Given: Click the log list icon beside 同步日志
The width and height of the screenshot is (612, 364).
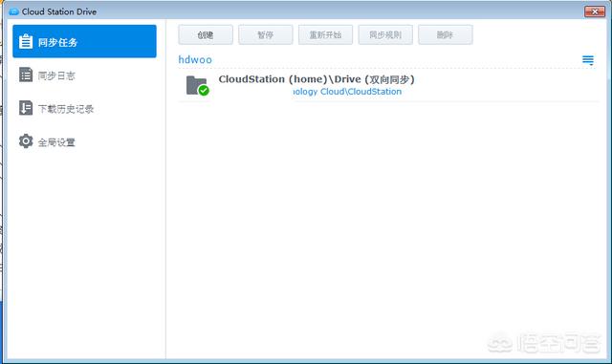Looking at the screenshot, I should [26, 75].
